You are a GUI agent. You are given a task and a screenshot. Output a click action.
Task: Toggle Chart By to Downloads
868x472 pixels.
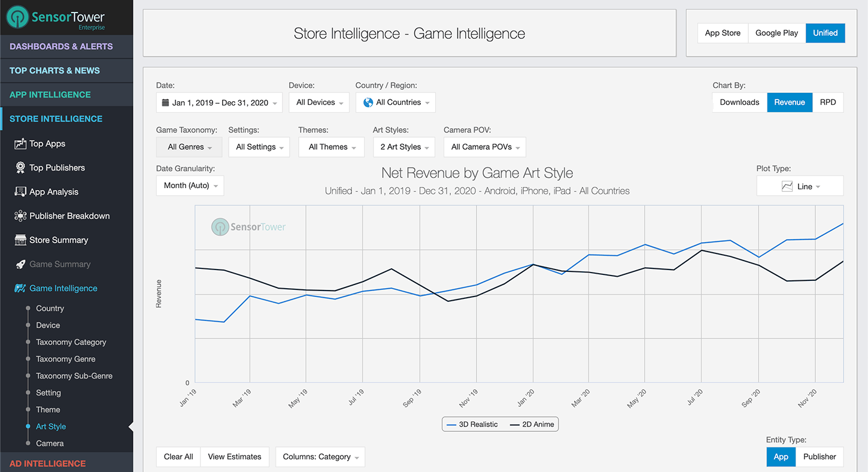[x=739, y=102]
